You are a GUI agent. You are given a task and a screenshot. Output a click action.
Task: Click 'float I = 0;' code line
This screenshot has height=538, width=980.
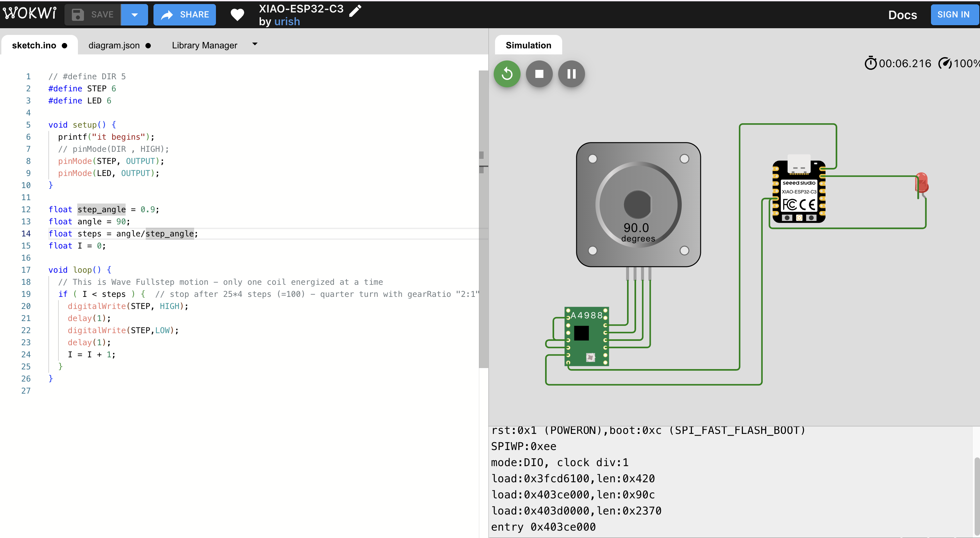click(77, 245)
